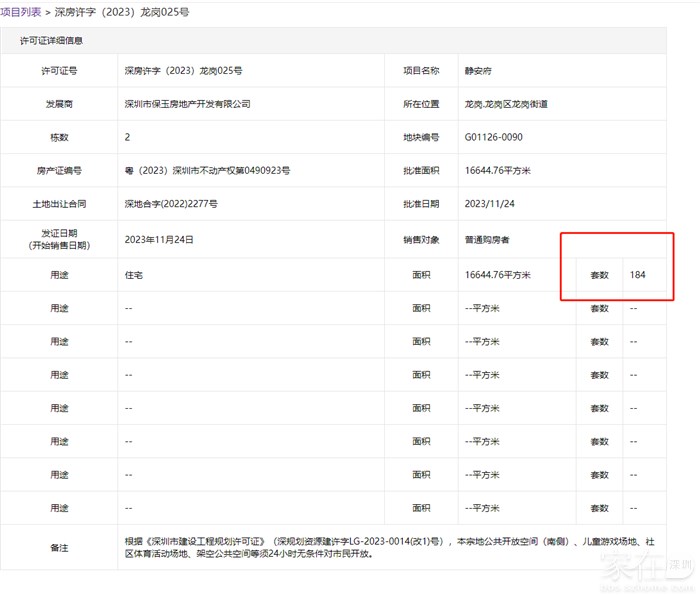The image size is (700, 595).
Task: Select the project name 静安府
Action: [480, 71]
